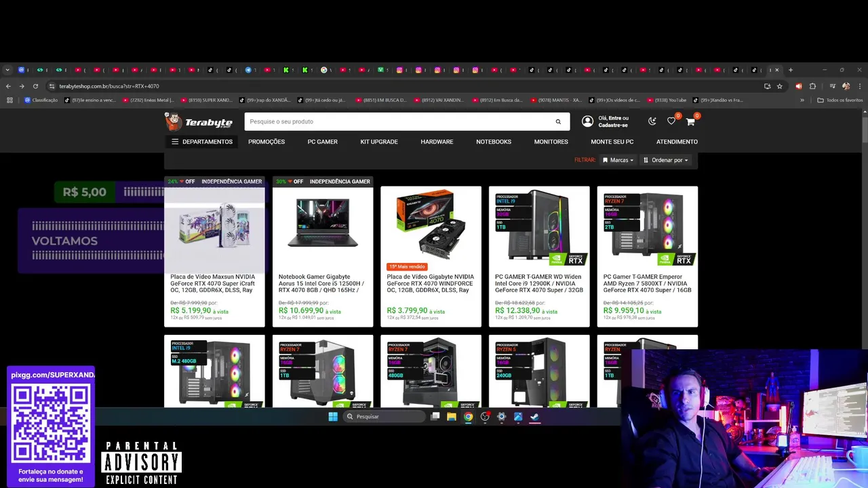Screen dimensions: 868x488
Task: Click the Placa de Video Gigabyte WINDFORCE title
Action: point(430,283)
